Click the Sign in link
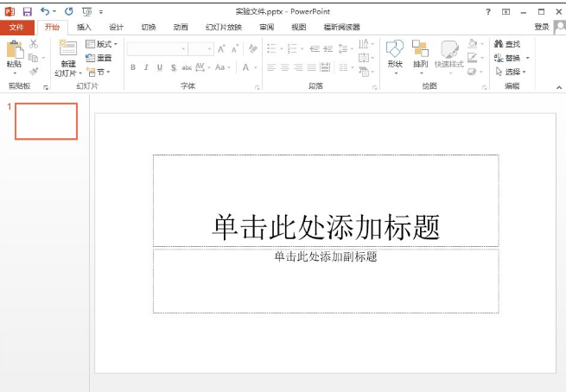This screenshot has height=392, width=566. point(541,27)
